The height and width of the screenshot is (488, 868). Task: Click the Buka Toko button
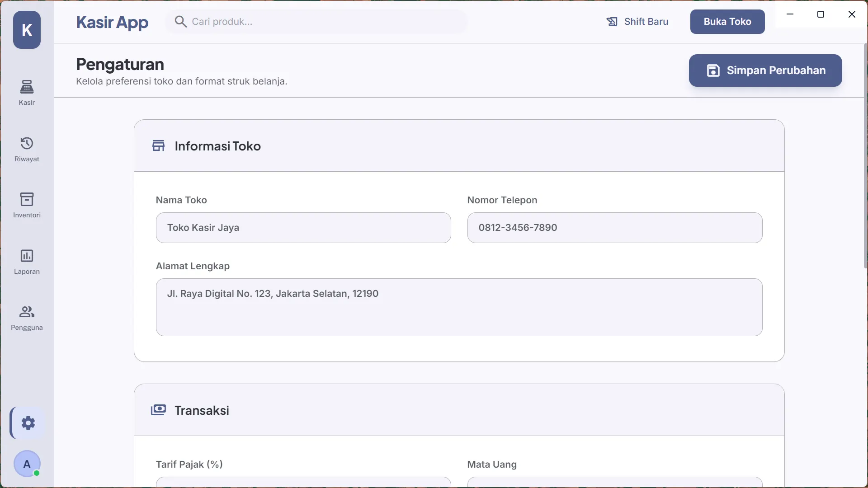pyautogui.click(x=727, y=22)
